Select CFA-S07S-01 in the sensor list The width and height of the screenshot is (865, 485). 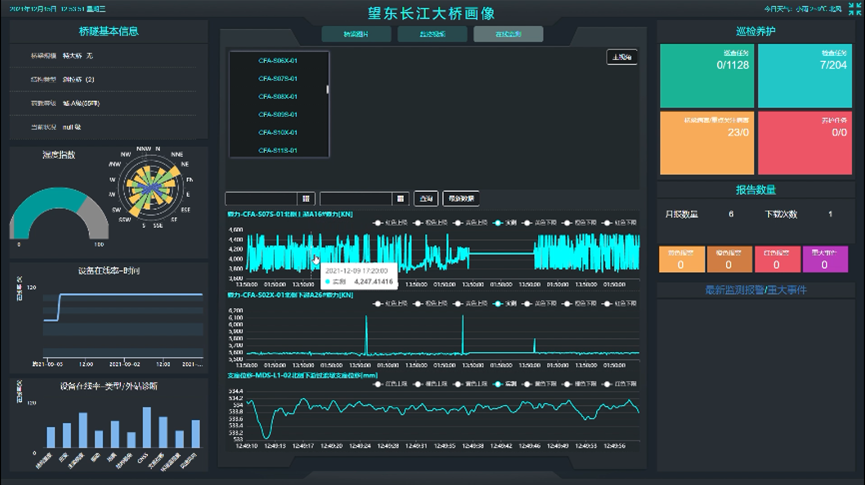[x=278, y=78]
